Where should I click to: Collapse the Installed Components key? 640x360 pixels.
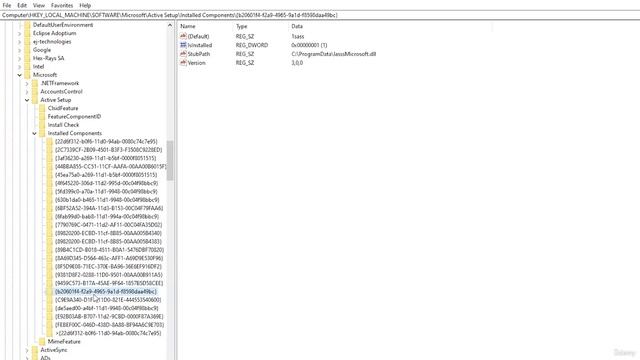(35, 133)
